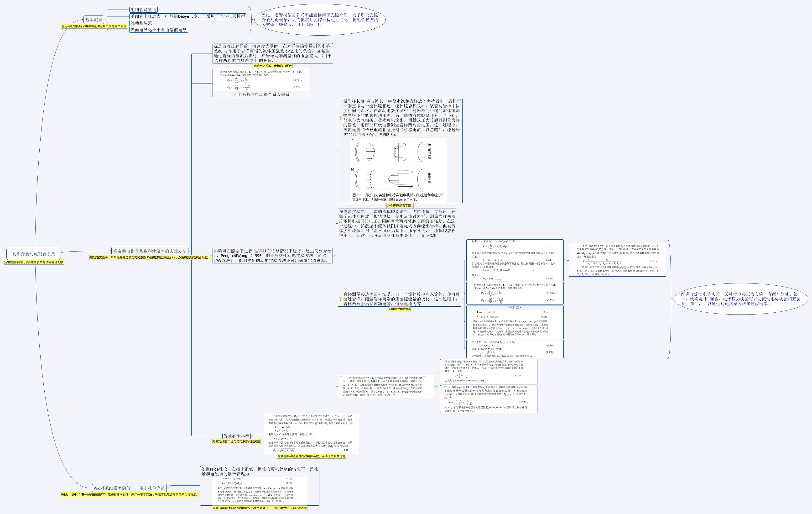Select Helmholtz-Smoluchowski equation node 3.15
This screenshot has height=514, width=812.
489,371
